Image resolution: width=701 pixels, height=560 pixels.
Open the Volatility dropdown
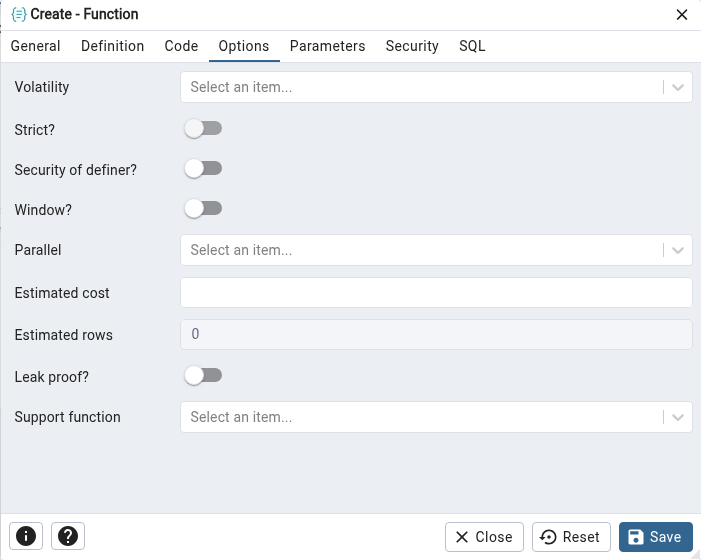436,87
